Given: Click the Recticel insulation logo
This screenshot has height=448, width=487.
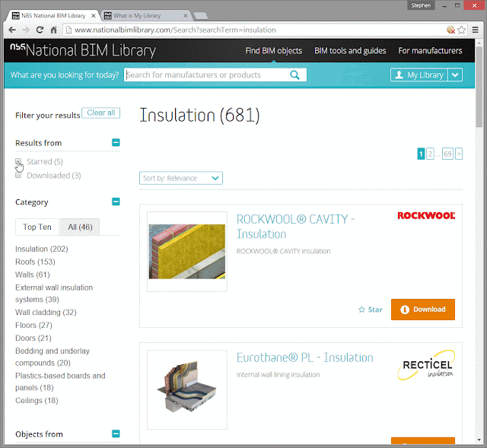Looking at the screenshot, I should pos(426,365).
